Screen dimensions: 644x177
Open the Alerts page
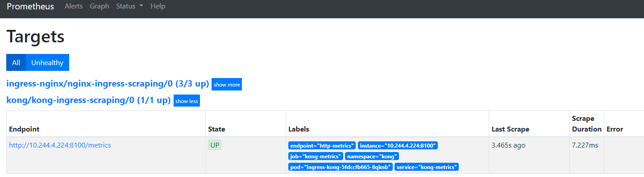(x=74, y=6)
